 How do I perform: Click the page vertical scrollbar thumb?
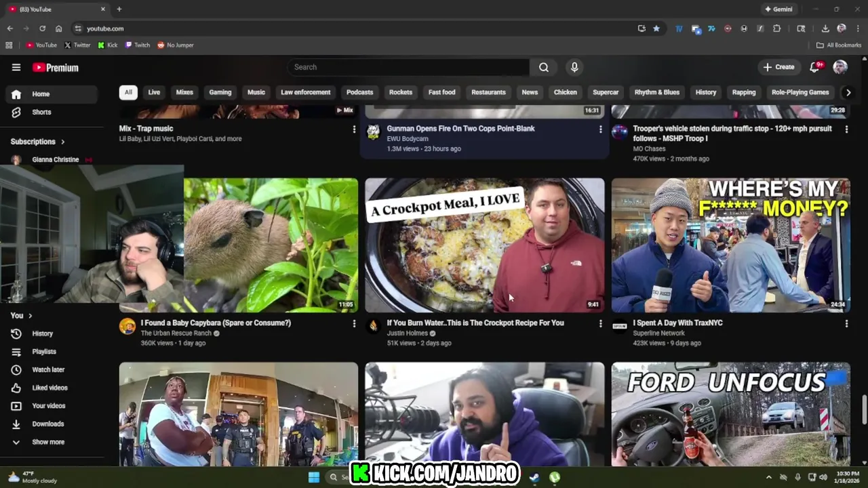[864, 410]
